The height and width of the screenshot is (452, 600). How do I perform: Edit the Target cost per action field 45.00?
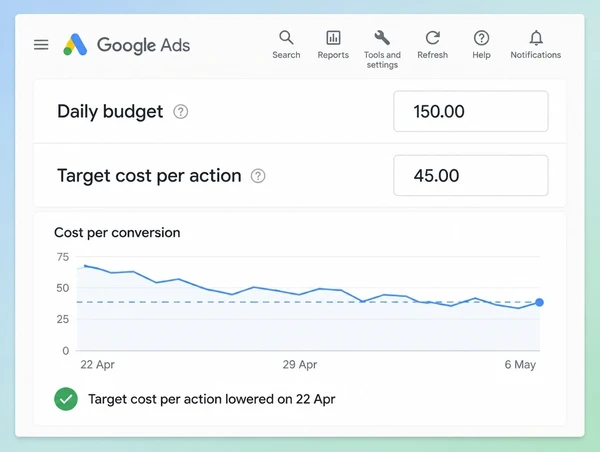(x=471, y=176)
